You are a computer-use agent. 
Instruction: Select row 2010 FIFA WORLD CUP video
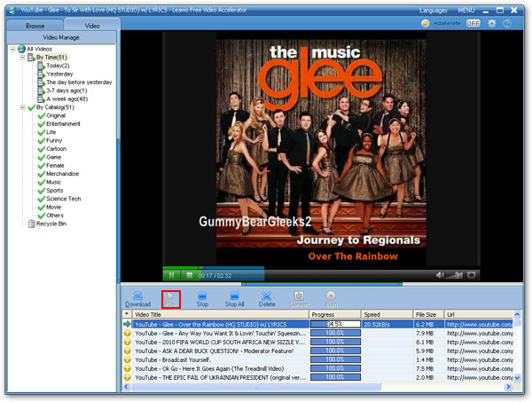tap(318, 343)
